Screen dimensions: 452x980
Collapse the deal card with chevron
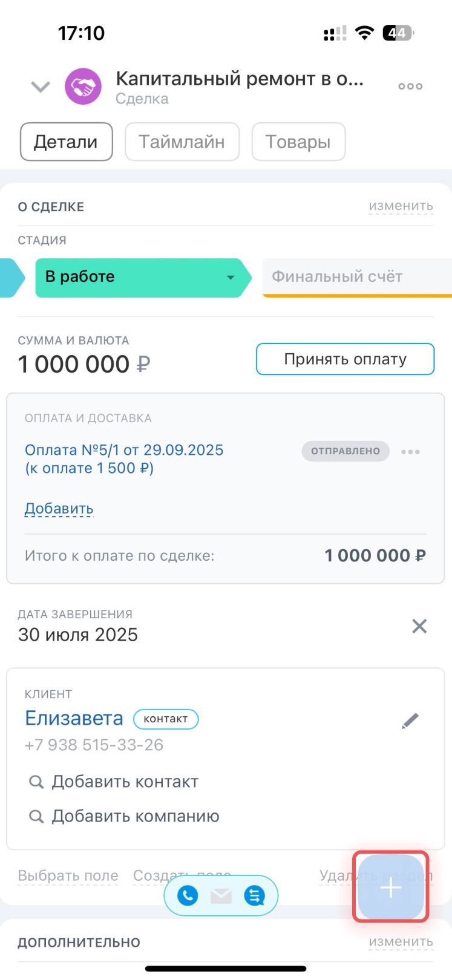41,87
